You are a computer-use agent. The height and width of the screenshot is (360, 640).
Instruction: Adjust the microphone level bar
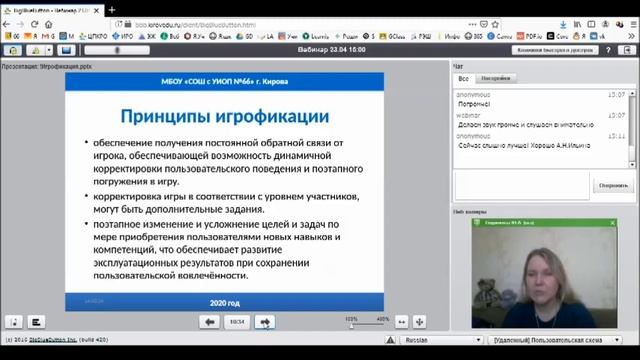pos(117,50)
